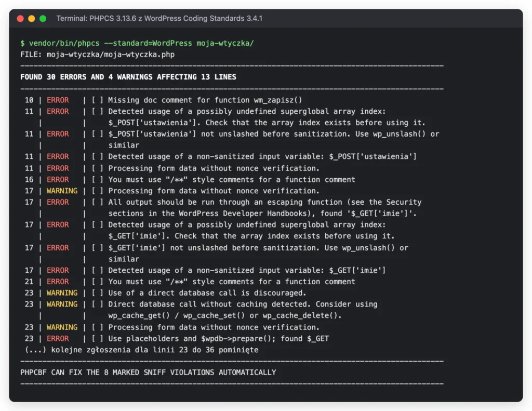Click the direct database call is discouraged warning
532x411 pixels.
207,293
